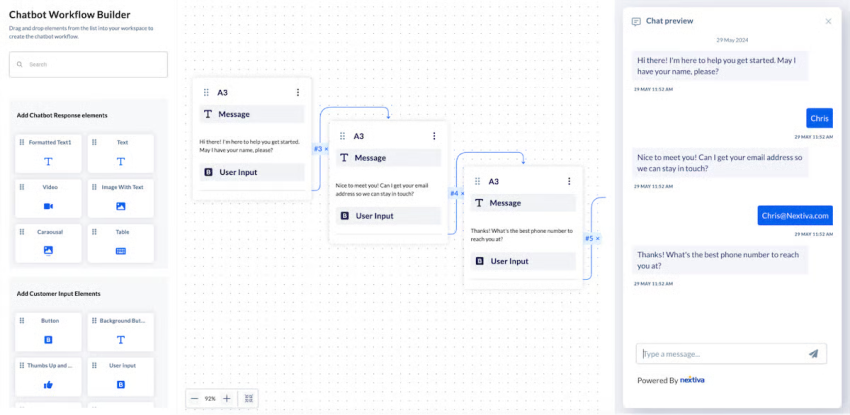850x415 pixels.
Task: Click the Search elements input field
Action: pos(88,64)
